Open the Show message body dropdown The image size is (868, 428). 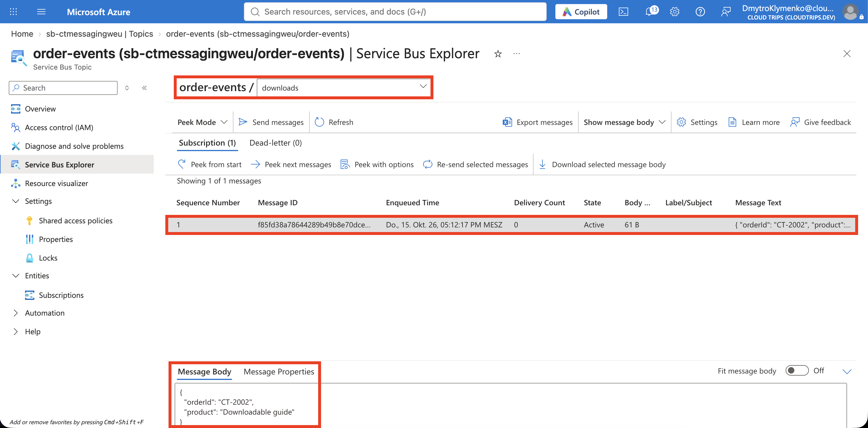point(624,122)
